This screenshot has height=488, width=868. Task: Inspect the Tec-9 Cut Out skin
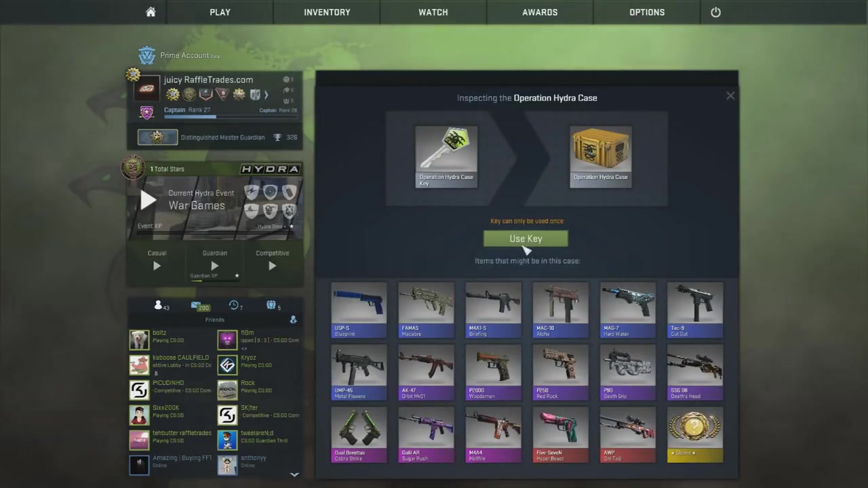[x=695, y=310]
